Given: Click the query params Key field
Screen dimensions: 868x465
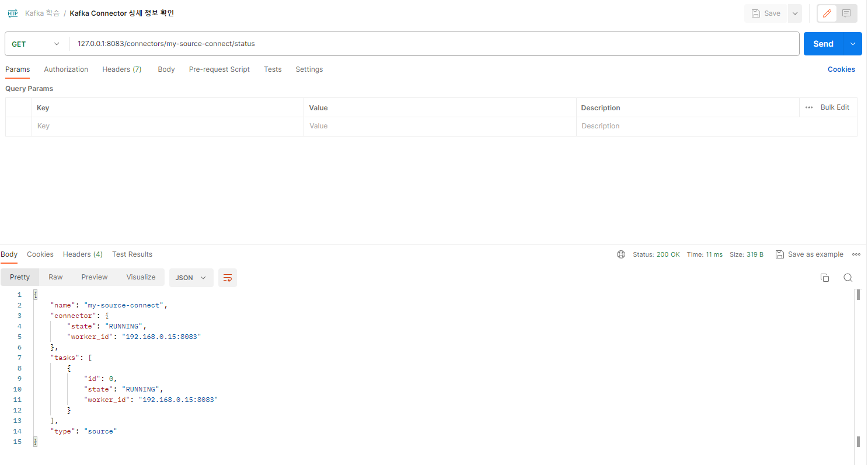Looking at the screenshot, I should click(168, 126).
